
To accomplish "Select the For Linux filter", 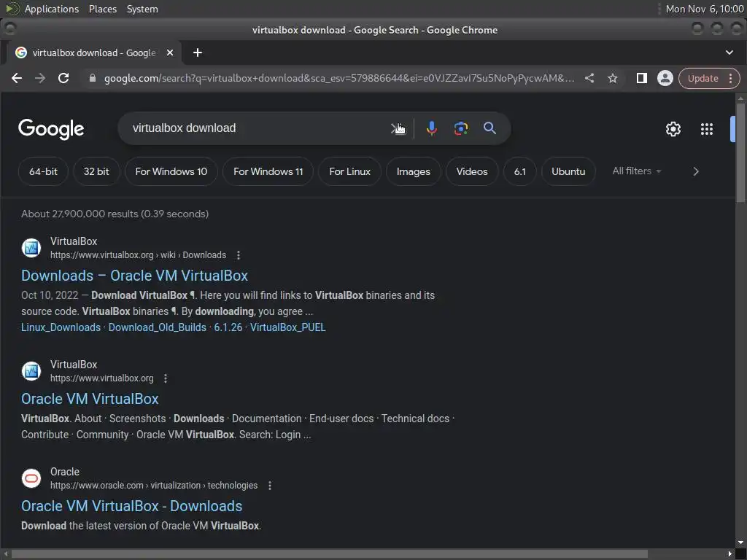I will click(349, 171).
